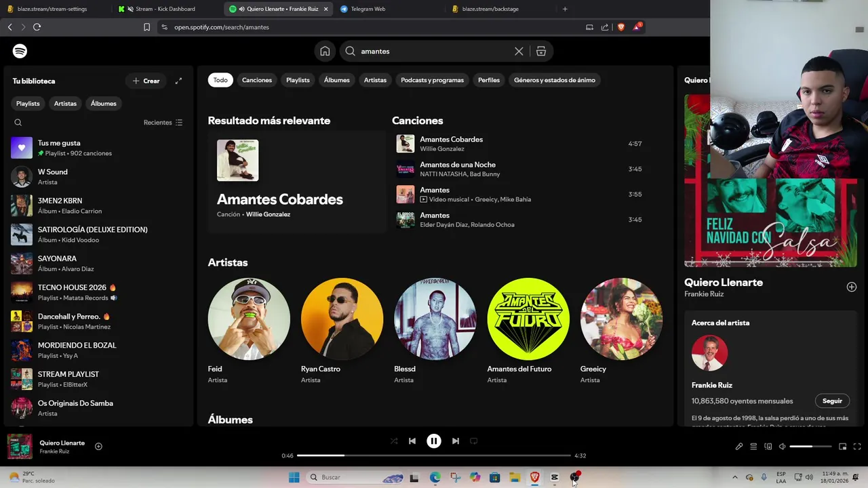
Task: Open SATIROLOGÍA (DELUXE EDITION) album
Action: coord(98,235)
